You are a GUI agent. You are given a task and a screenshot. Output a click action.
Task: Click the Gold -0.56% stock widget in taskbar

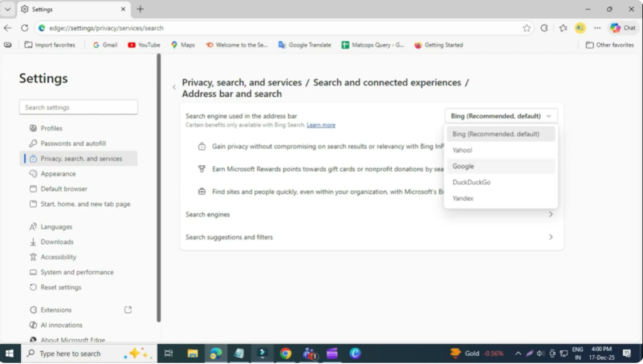[x=475, y=353]
